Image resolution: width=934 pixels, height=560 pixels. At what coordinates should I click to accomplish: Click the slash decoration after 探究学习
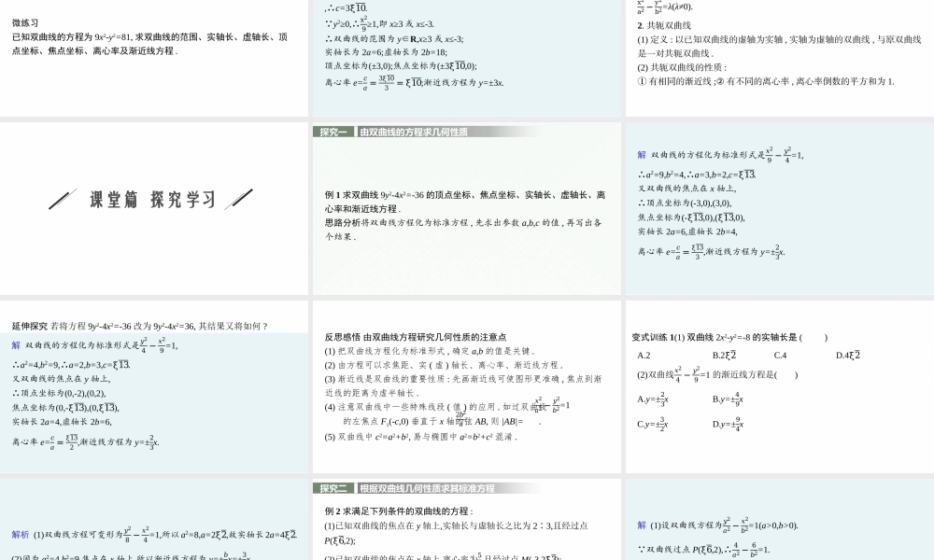238,198
